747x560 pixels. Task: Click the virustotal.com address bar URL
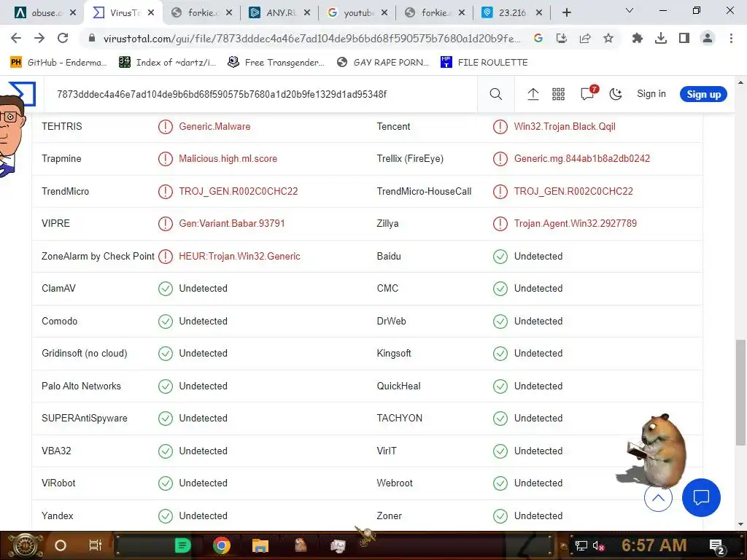pos(311,39)
